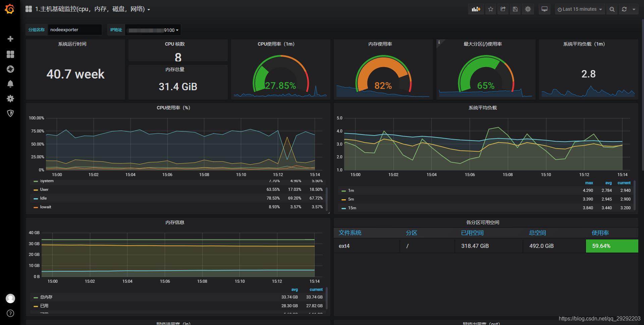Screen dimensions: 644x325
Task: Click the 31.4 GiB total memory value
Action: [178, 87]
